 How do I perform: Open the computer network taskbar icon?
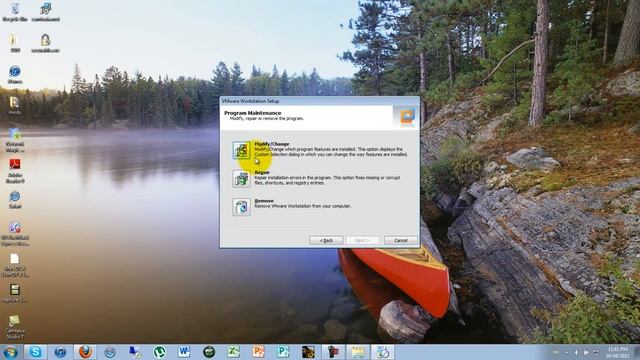pos(134,352)
